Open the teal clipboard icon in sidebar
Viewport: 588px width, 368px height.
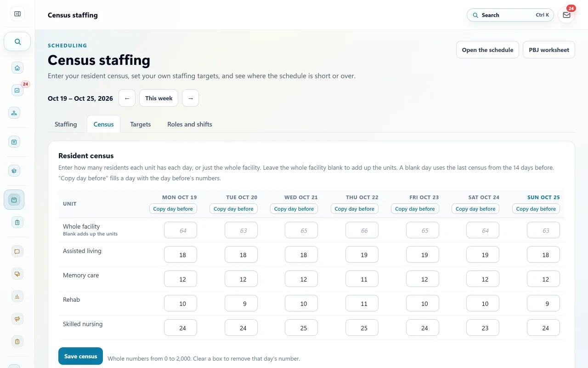point(17,222)
